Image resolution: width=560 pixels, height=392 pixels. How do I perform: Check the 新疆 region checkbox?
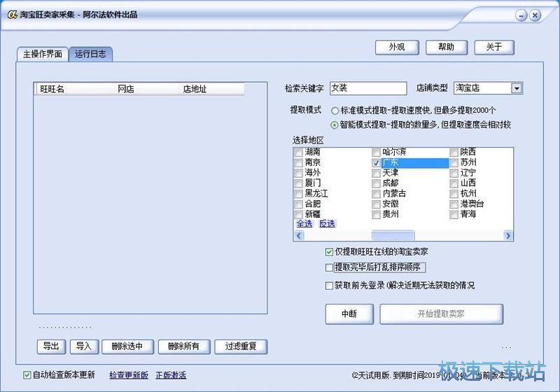tap(298, 215)
